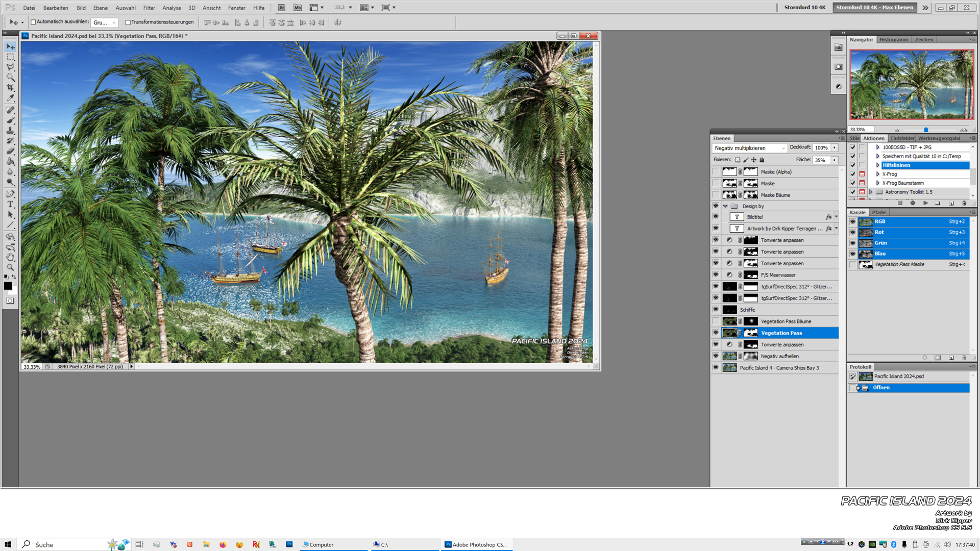The width and height of the screenshot is (980, 551).
Task: Open the Fenster menu
Action: click(x=236, y=8)
